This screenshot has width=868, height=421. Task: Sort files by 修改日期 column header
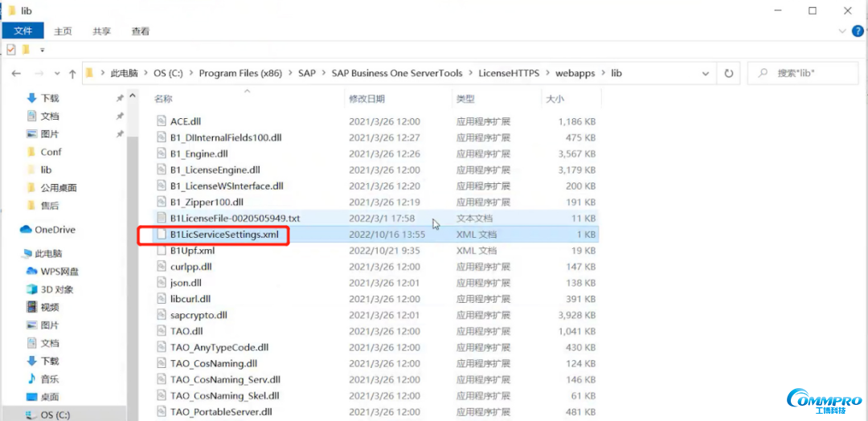[366, 99]
